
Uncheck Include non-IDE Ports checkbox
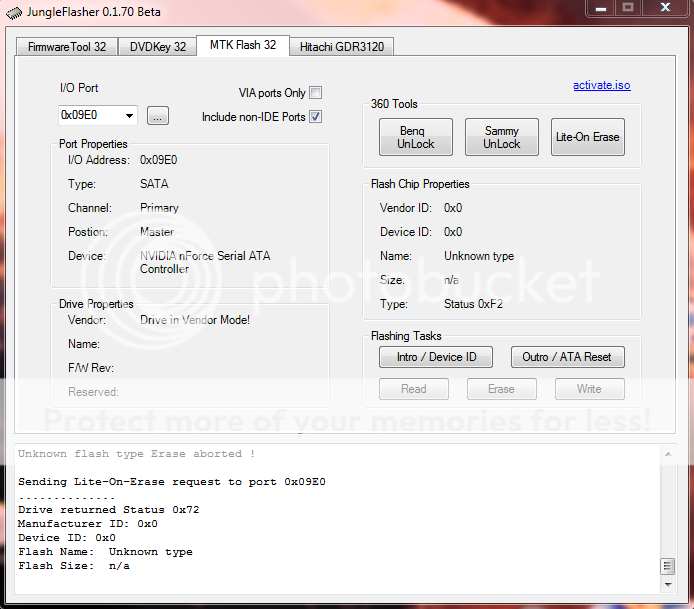click(x=315, y=117)
